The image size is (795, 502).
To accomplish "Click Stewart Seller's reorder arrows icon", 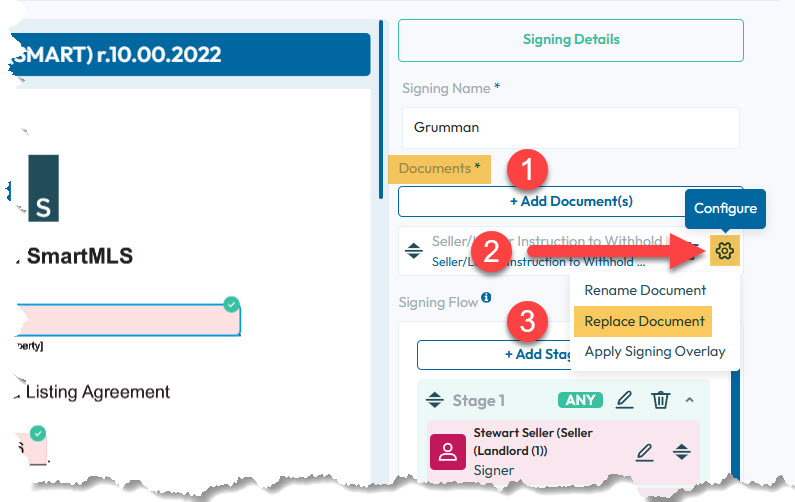I will (682, 452).
